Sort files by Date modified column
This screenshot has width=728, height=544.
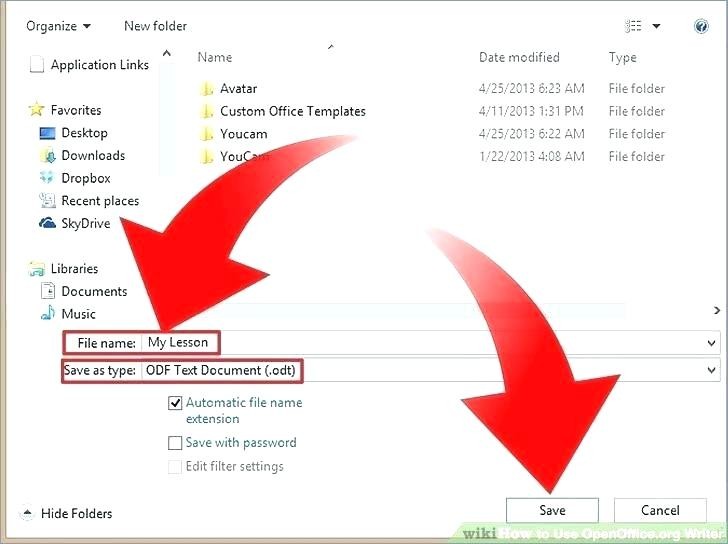519,58
